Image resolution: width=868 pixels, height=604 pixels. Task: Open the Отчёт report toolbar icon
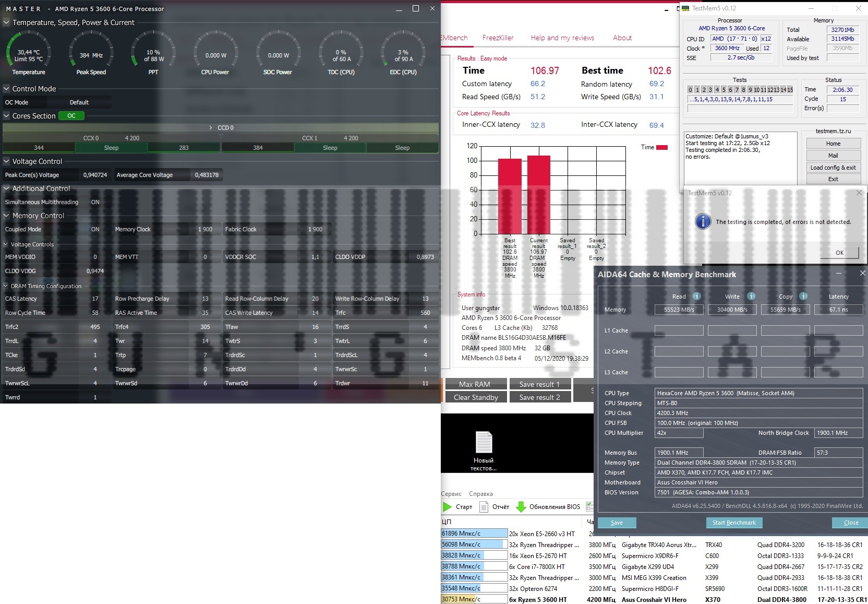coord(484,506)
